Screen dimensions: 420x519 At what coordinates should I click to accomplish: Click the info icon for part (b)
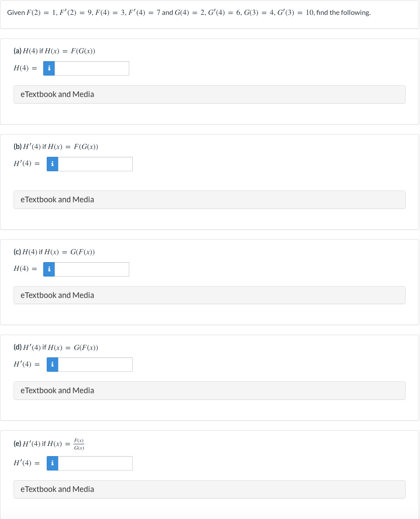click(x=52, y=164)
